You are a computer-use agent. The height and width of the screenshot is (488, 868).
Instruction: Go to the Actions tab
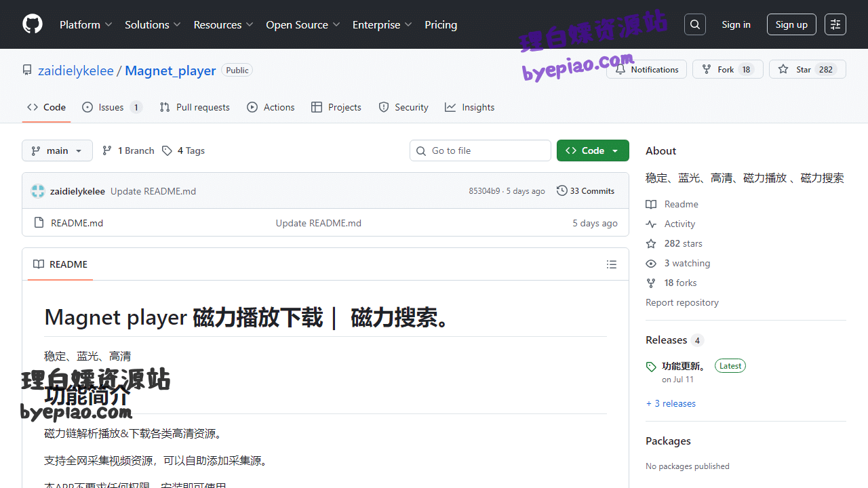tap(271, 107)
